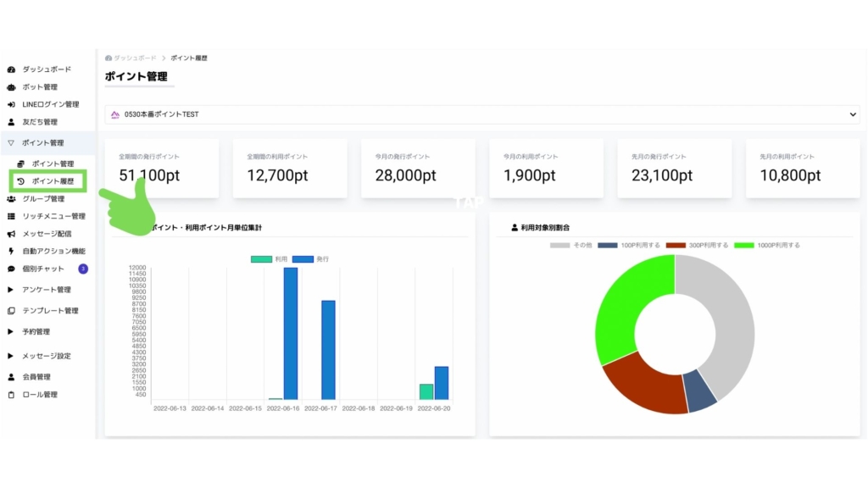The image size is (868, 488).
Task: Click the LINE login management arrow icon
Action: pyautogui.click(x=11, y=104)
